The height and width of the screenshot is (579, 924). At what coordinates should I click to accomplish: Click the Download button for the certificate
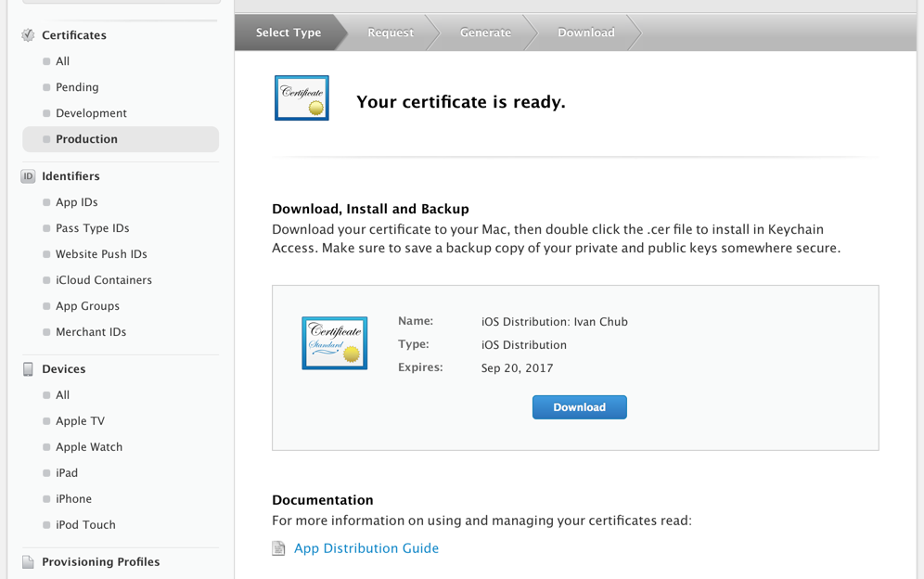pyautogui.click(x=579, y=406)
